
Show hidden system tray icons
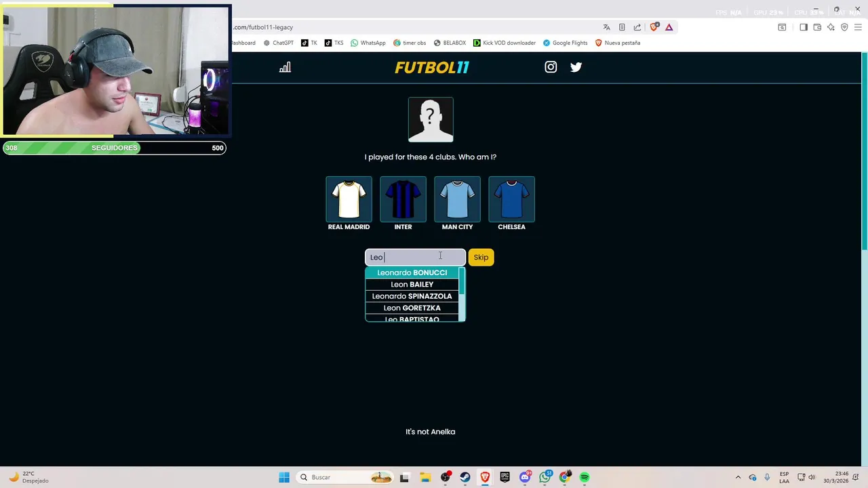coord(738,477)
